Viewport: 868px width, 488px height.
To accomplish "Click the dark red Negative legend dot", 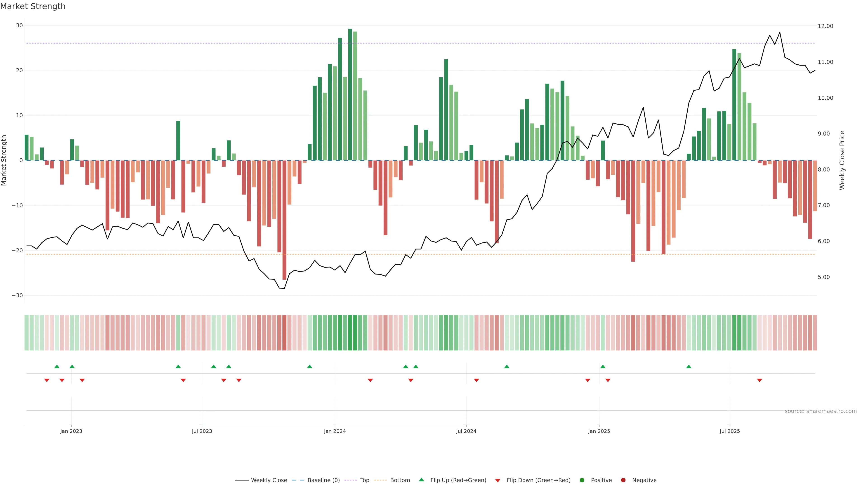I will point(623,480).
